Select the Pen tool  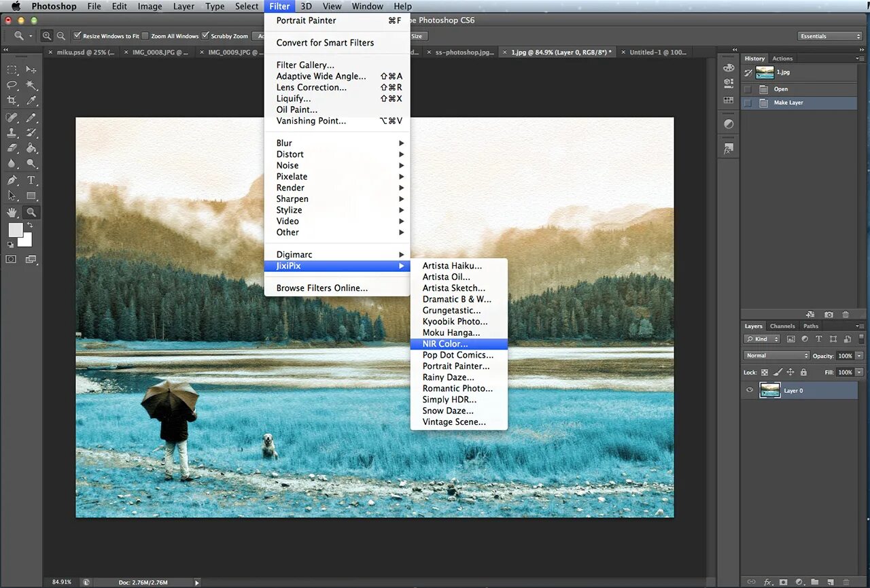pyautogui.click(x=12, y=180)
